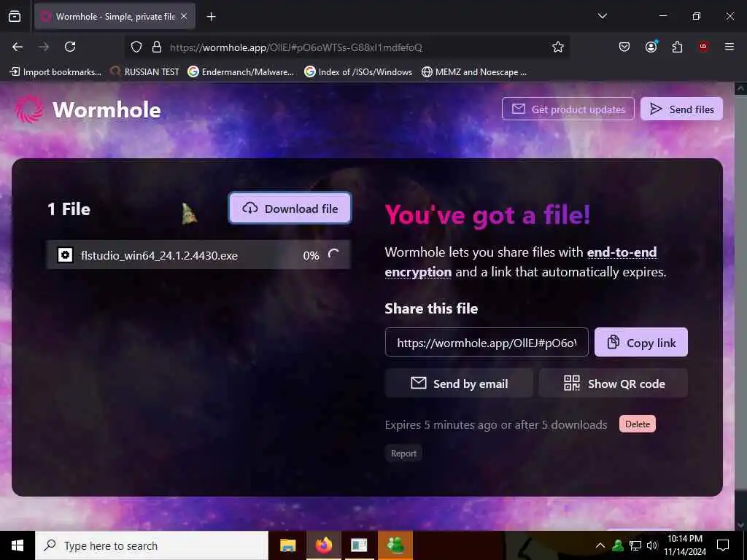Click the Send files button

coord(681,109)
